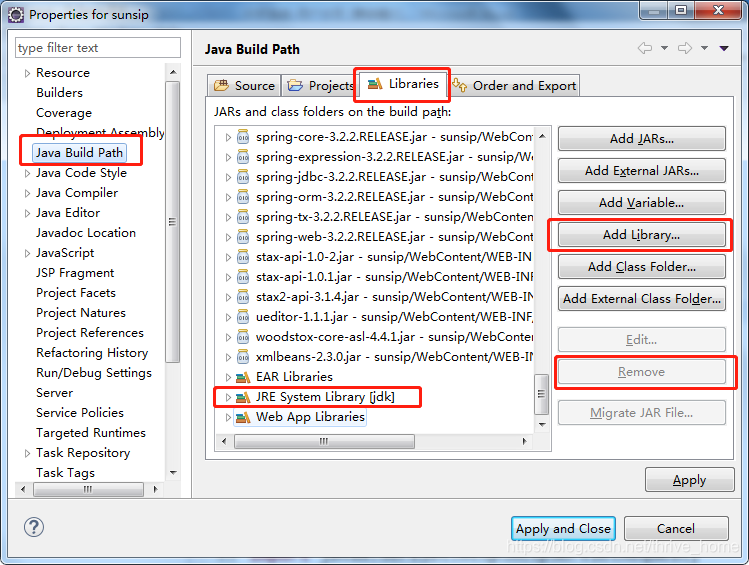This screenshot has height=565, width=749.
Task: Click the library list scroll-up arrow
Action: tap(542, 136)
